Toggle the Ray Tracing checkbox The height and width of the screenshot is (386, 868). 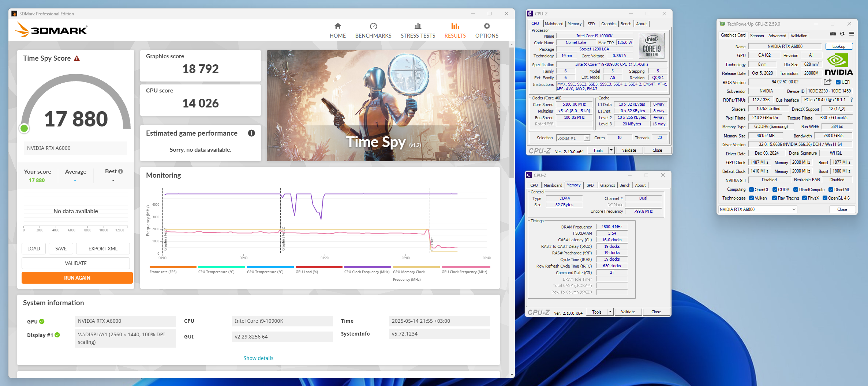774,198
